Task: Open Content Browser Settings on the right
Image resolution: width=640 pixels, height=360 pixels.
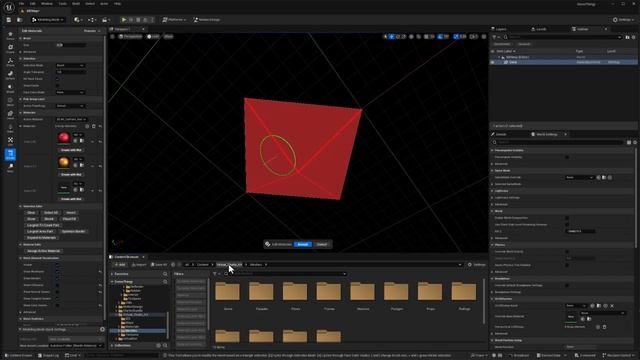Action: pos(476,264)
